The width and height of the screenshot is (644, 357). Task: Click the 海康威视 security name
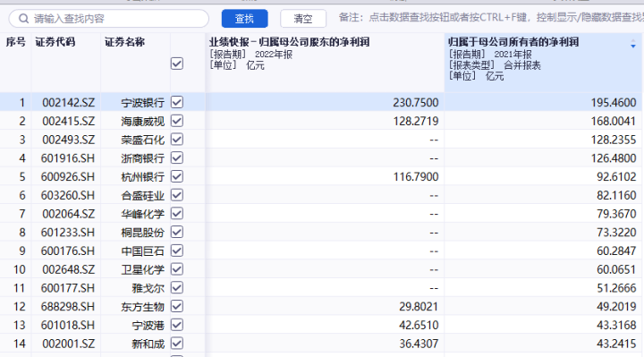click(x=143, y=121)
